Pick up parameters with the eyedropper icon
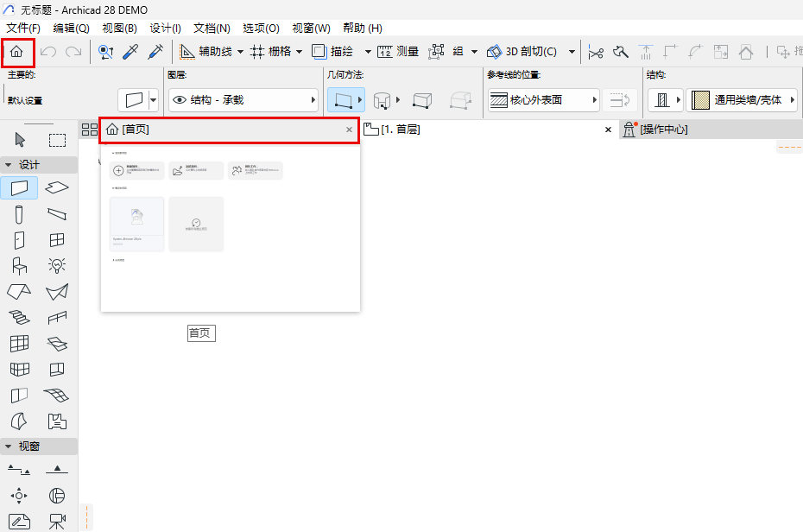 [128, 52]
